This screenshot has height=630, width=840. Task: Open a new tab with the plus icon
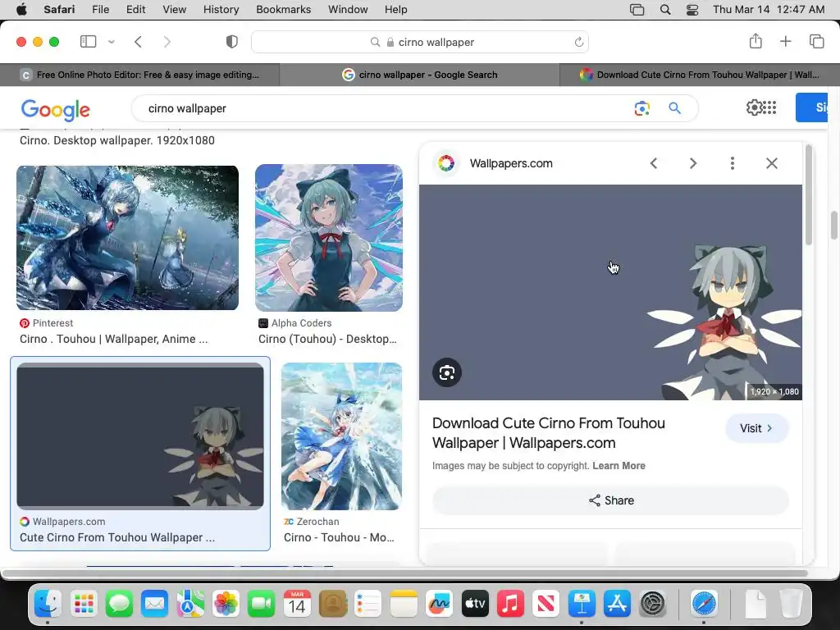[x=785, y=41]
